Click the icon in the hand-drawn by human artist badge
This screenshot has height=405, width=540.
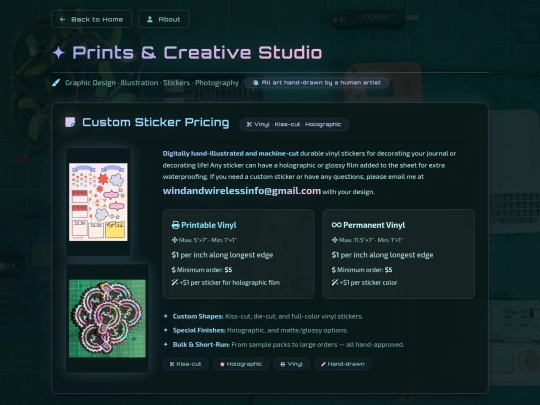click(256, 83)
